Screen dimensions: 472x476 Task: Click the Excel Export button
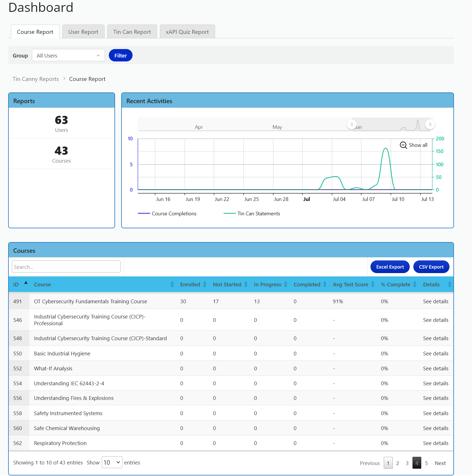(390, 267)
